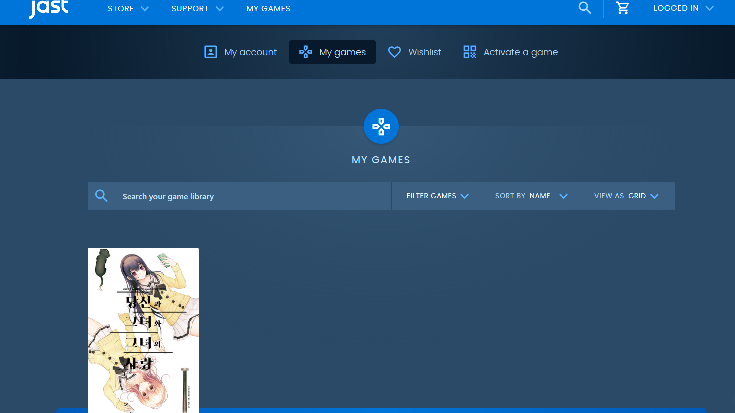The image size is (735, 413).
Task: Select MY GAMES in the top navigation
Action: point(268,8)
